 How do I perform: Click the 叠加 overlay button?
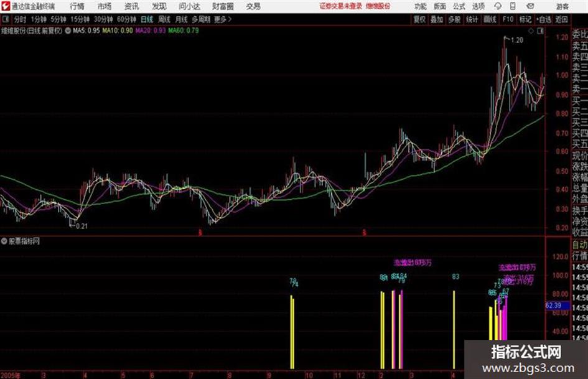(x=437, y=19)
